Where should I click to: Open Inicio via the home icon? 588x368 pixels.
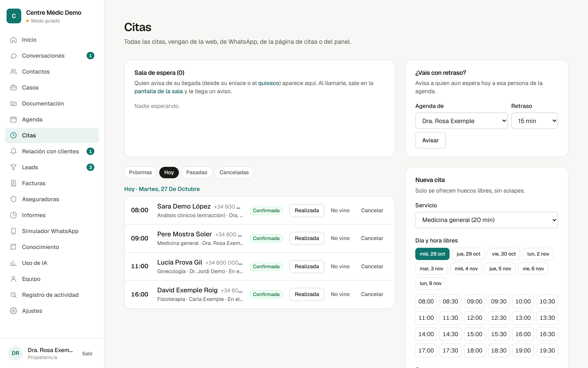14,40
